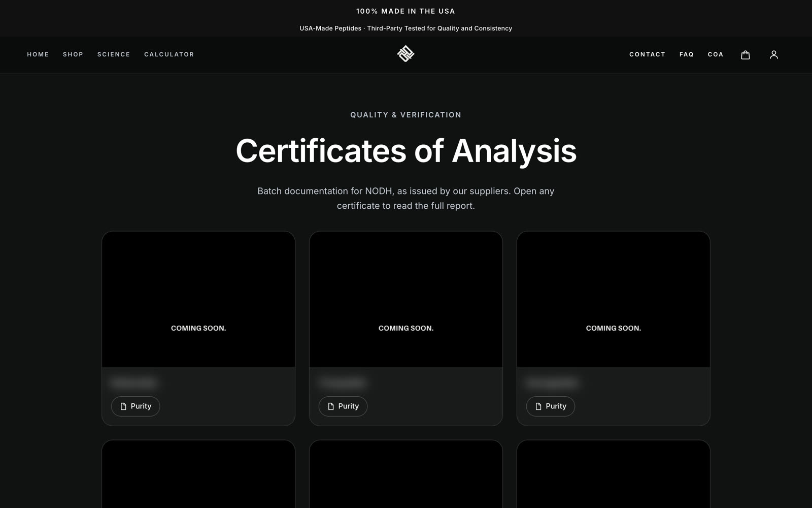Click the first card's Coming Soon thumbnail

198,299
